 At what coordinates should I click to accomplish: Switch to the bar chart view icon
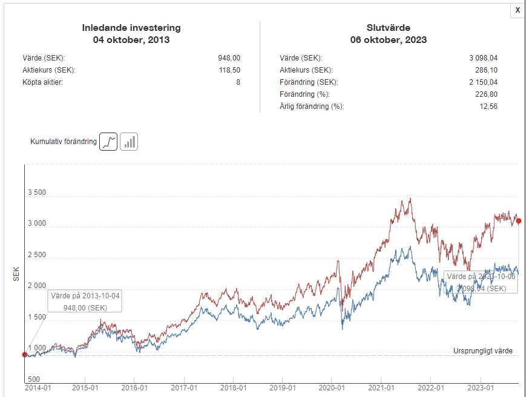[x=129, y=142]
